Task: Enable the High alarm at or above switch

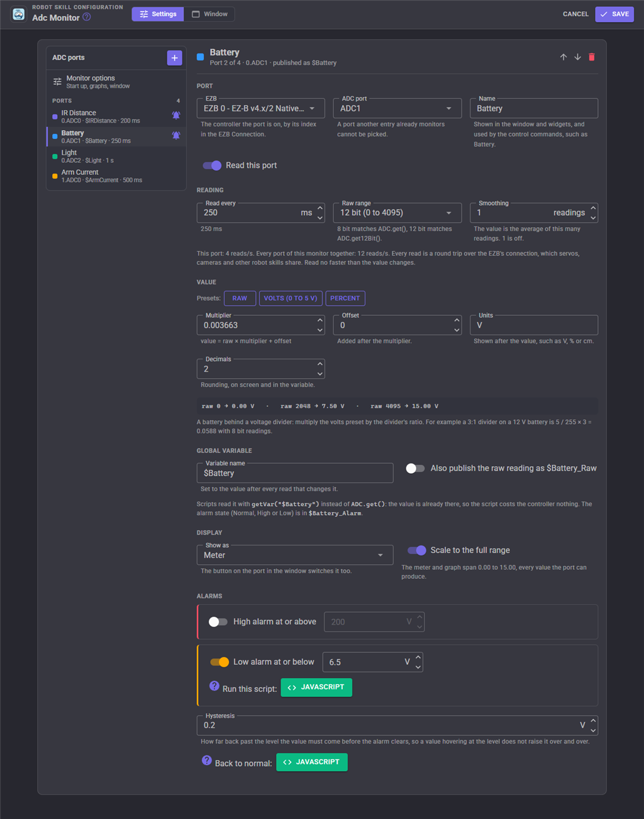Action: 218,621
